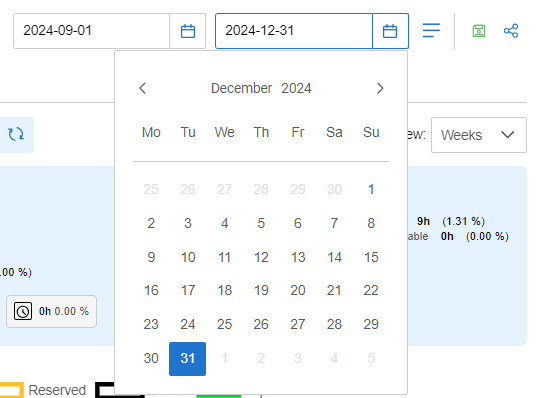Click the share icon

click(511, 31)
